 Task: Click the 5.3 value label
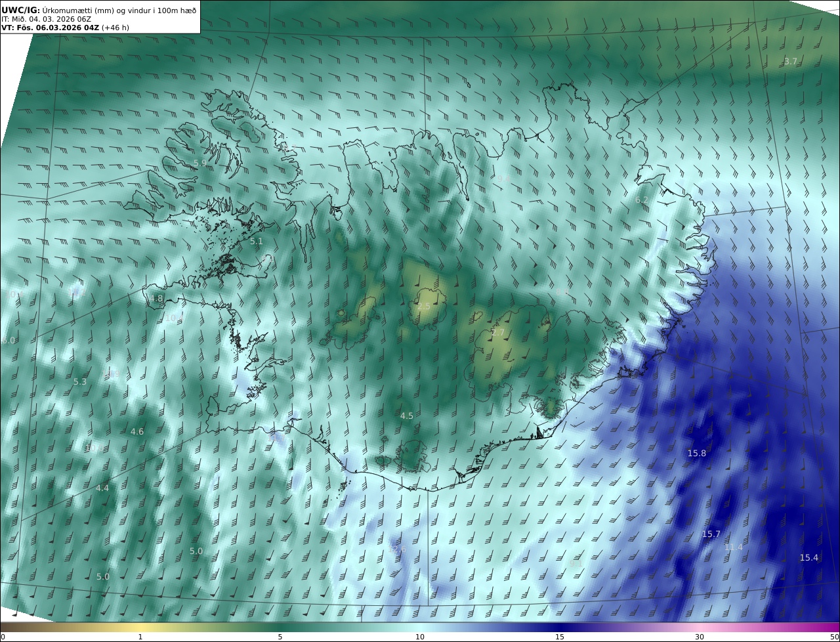[x=80, y=381]
